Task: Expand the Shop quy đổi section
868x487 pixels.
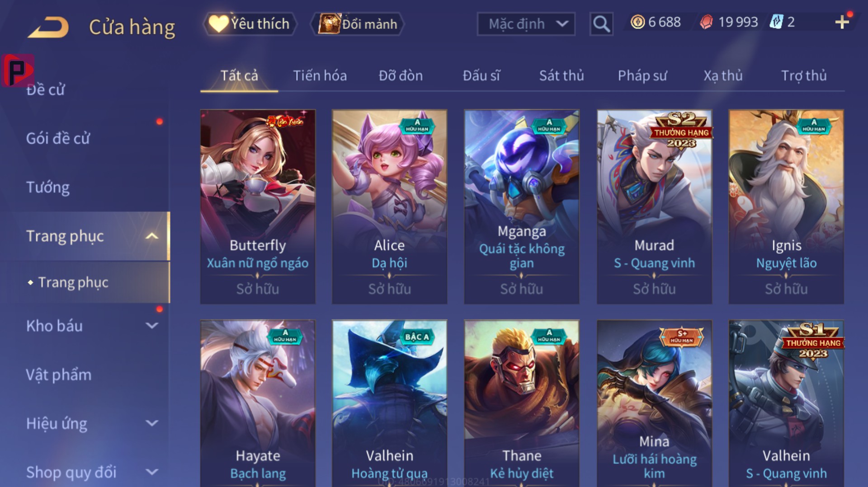Action: click(x=152, y=472)
